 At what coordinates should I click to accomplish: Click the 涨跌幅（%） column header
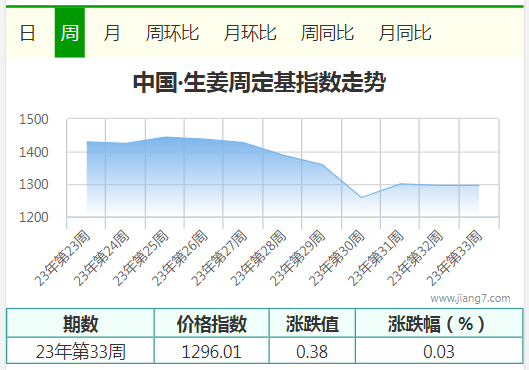[439, 323]
